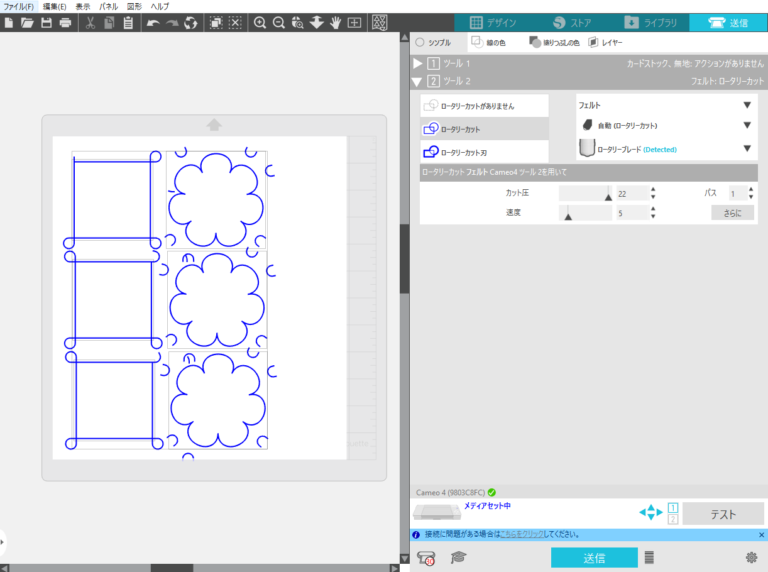The width and height of the screenshot is (768, 572).
Task: Click the さらに button
Action: [x=732, y=213]
